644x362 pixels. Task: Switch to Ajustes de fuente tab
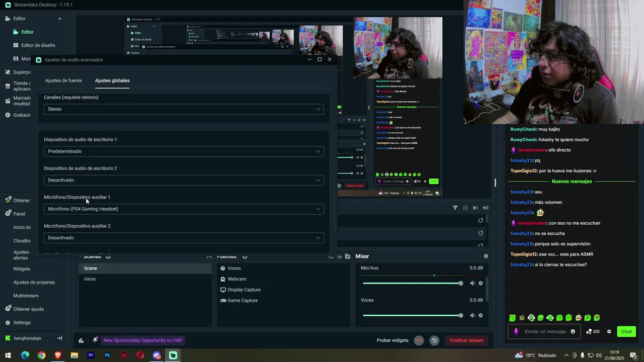(63, 80)
